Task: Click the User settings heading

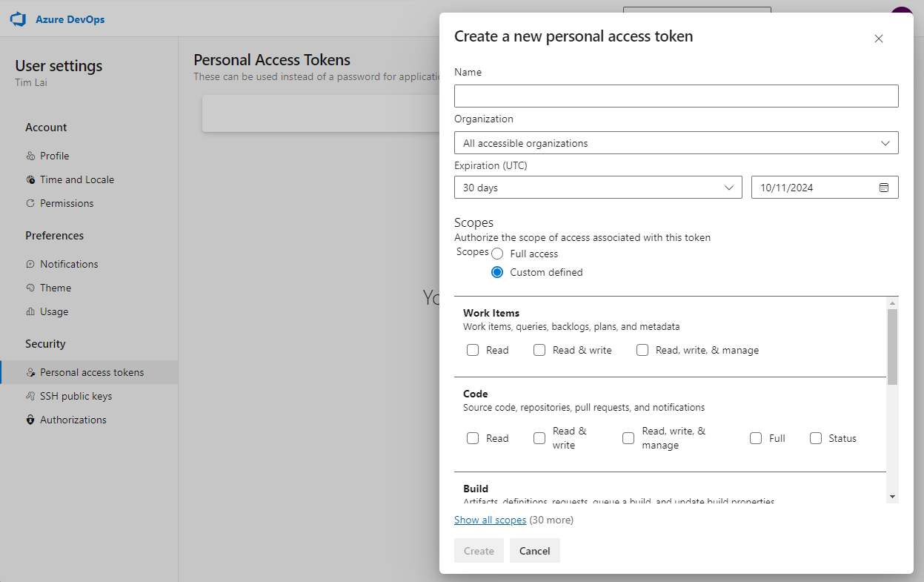Action: click(x=59, y=66)
